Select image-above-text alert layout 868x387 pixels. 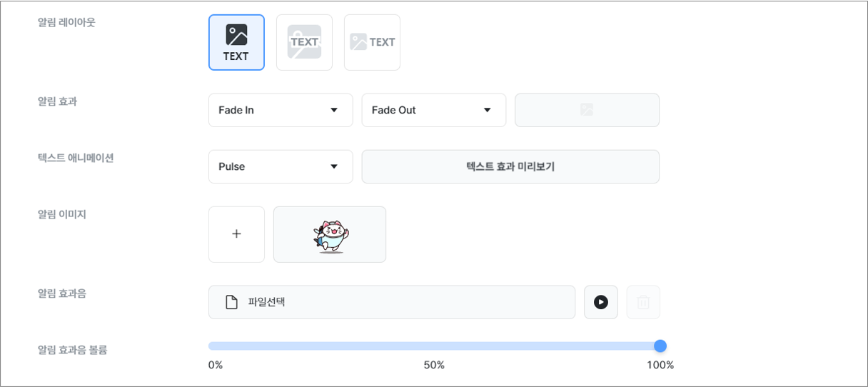point(236,42)
